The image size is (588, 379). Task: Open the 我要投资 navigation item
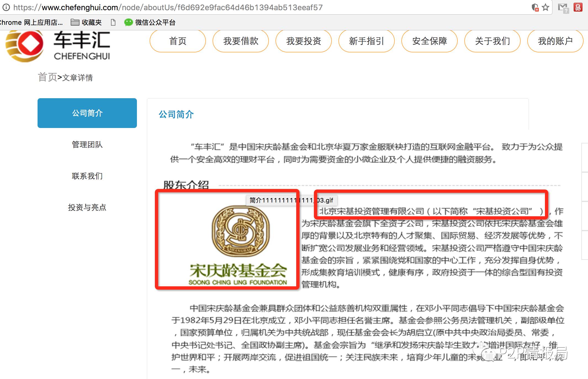304,41
